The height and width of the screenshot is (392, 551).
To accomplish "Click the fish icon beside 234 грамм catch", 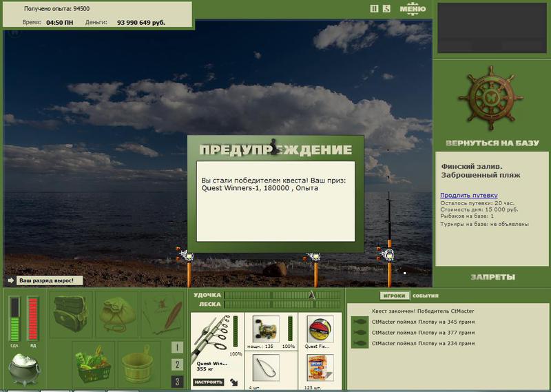I will 360,343.
